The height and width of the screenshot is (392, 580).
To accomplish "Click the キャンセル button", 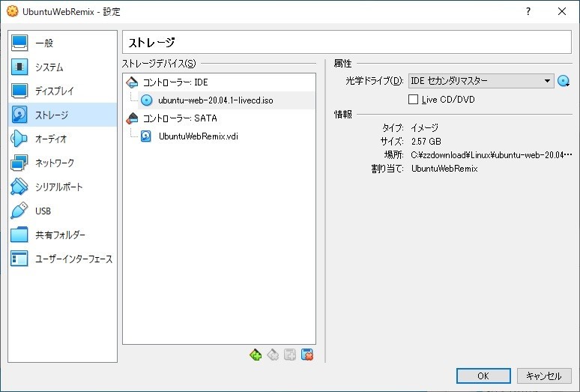I will point(544,376).
